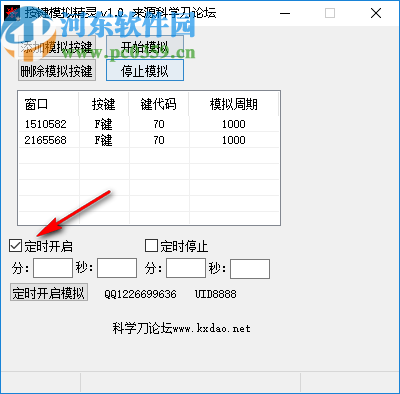Select the 模拟周期 column header
Viewport: 400px width, 394px height.
tap(234, 104)
